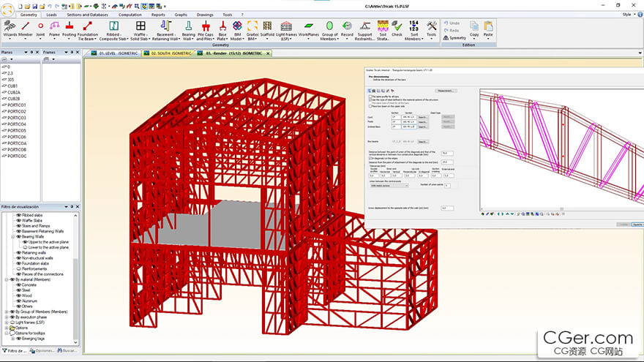Collapse the Bearing Walls tree node
Image resolution: width=644 pixels, height=362 pixels.
(12, 237)
